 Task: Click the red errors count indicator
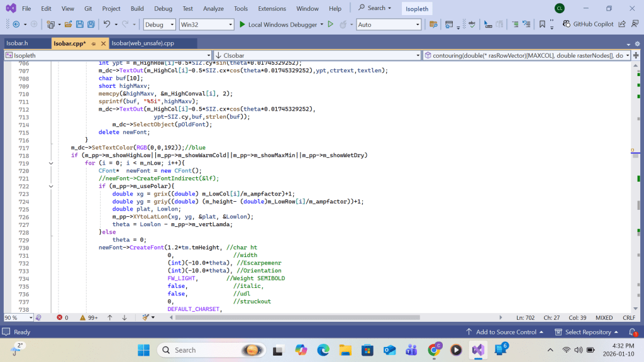[62, 318]
